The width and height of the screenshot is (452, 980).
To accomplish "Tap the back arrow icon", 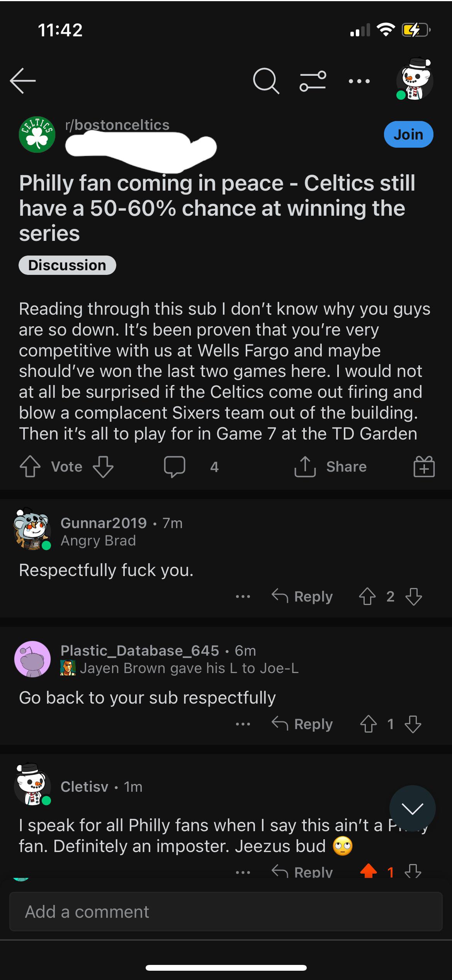I will click(23, 81).
